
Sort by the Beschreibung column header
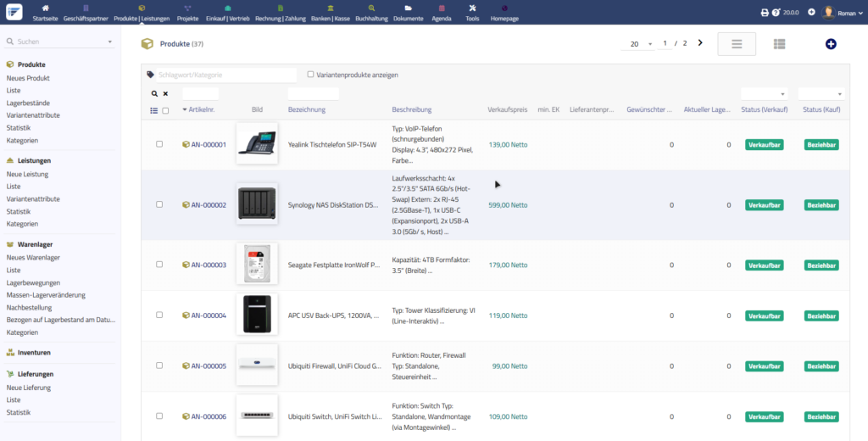pos(412,109)
